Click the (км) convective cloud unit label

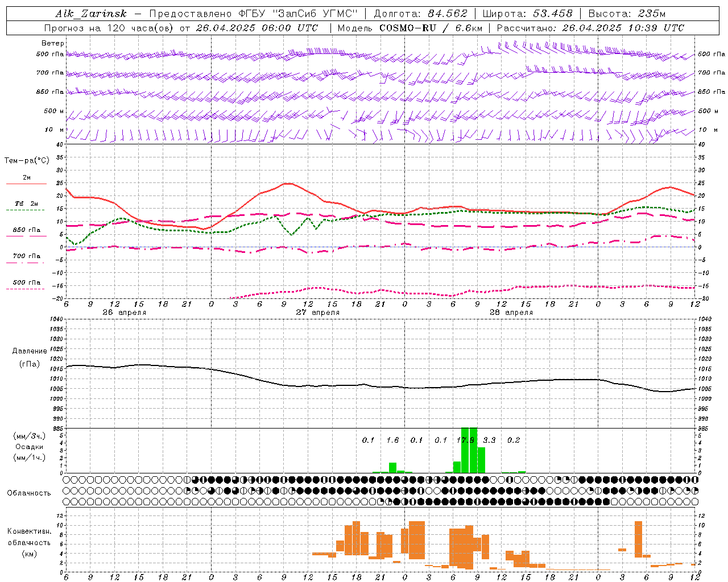[x=29, y=554]
